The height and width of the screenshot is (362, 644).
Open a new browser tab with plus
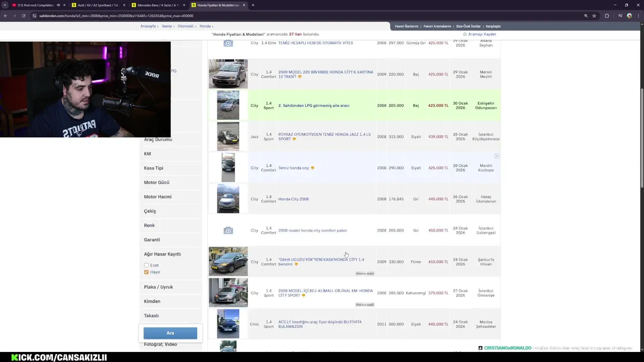(x=253, y=5)
